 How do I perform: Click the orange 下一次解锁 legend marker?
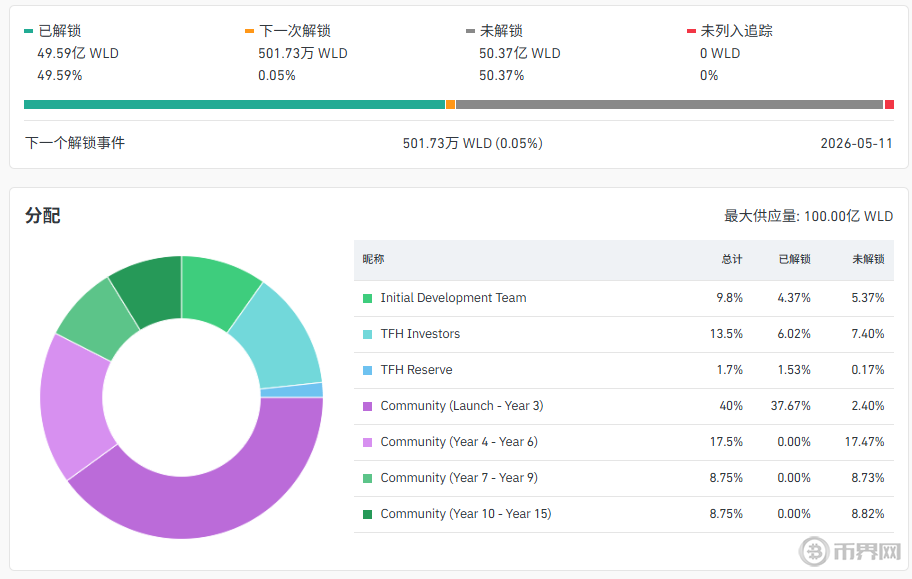click(x=250, y=31)
